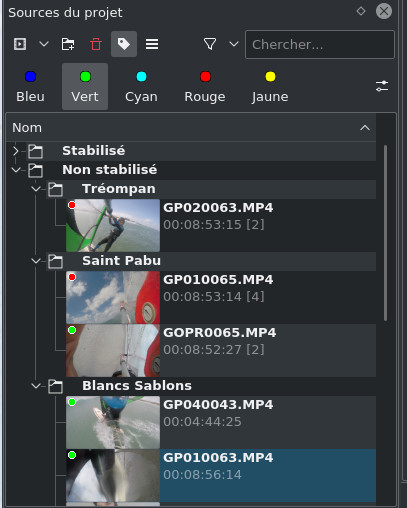
Task: Open the hamburger options menu
Action: tap(152, 44)
